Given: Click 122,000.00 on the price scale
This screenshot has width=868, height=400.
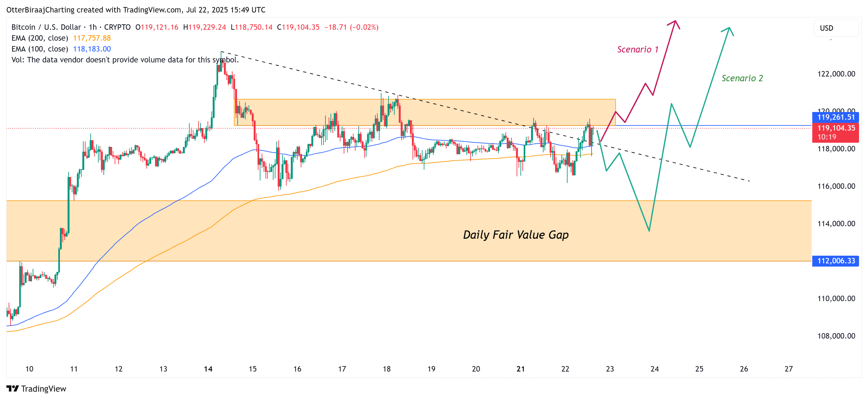Looking at the screenshot, I should point(836,74).
